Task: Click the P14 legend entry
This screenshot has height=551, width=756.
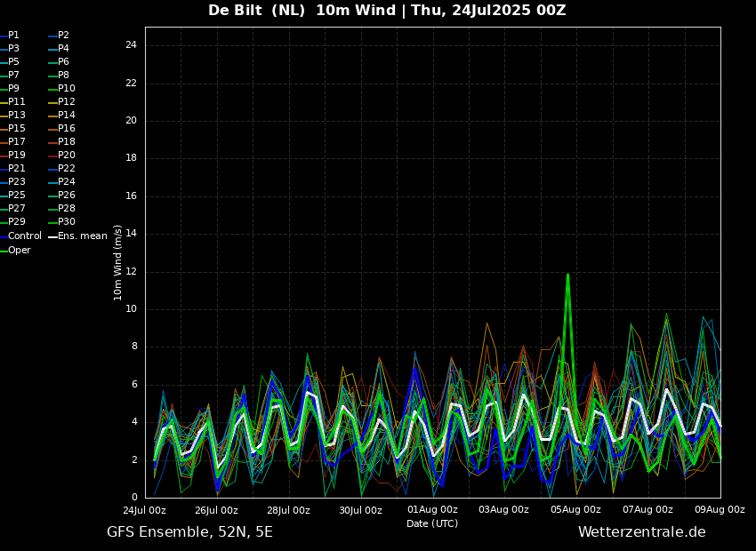Action: coord(66,116)
